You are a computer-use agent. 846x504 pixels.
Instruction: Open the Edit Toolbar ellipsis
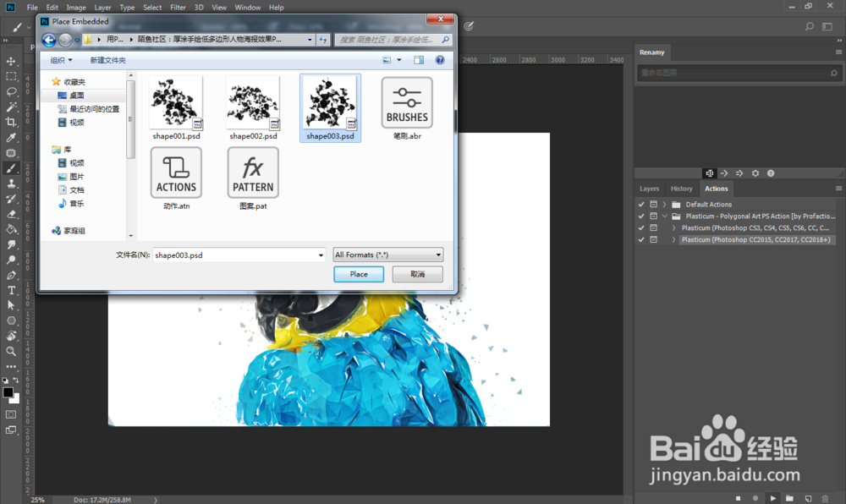pos(11,366)
